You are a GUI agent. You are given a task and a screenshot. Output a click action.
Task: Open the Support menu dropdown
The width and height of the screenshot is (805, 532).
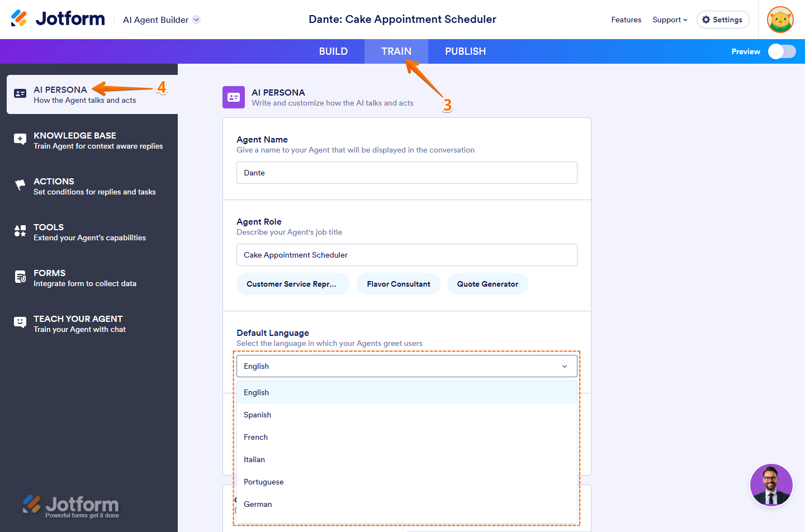(670, 20)
